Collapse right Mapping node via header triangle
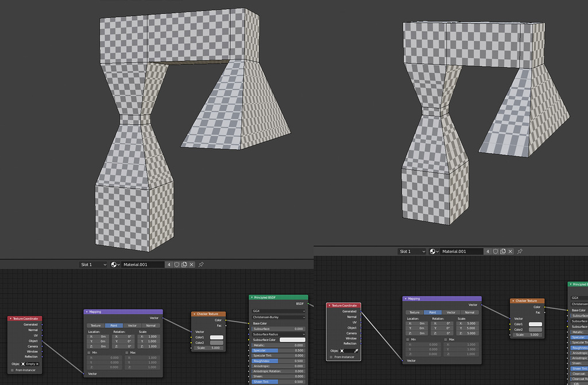 coord(405,299)
